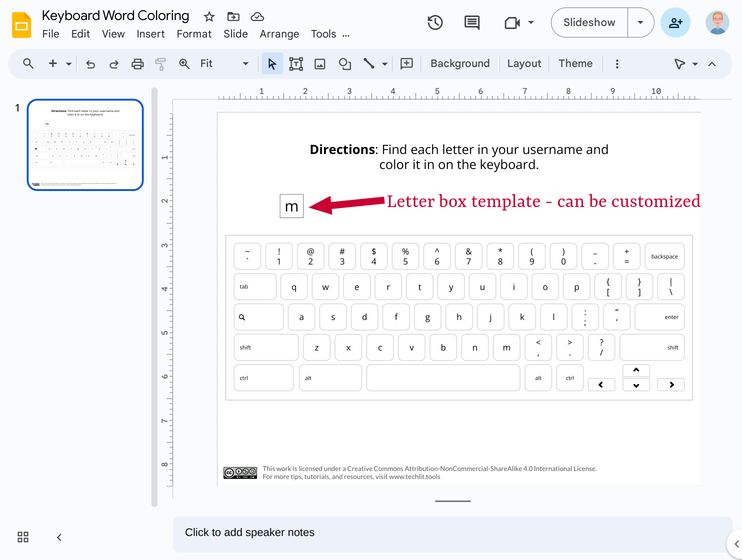Select the Text box tool
This screenshot has width=742, height=560.
pyautogui.click(x=296, y=63)
